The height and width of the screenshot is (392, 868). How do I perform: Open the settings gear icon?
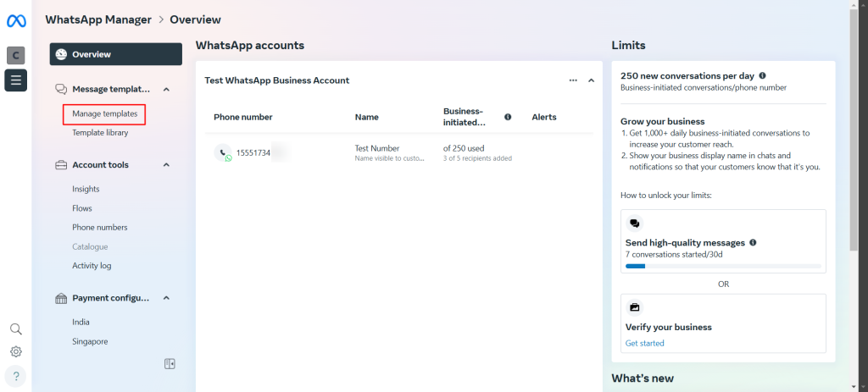[16, 351]
